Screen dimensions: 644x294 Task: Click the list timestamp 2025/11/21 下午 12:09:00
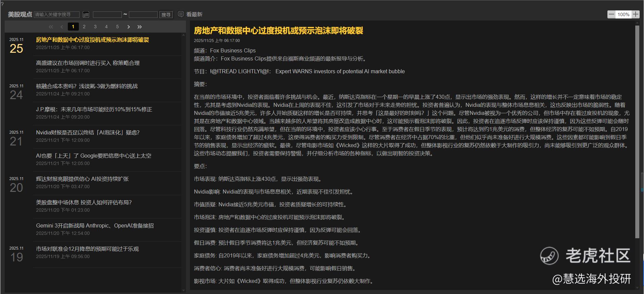[x=63, y=140]
